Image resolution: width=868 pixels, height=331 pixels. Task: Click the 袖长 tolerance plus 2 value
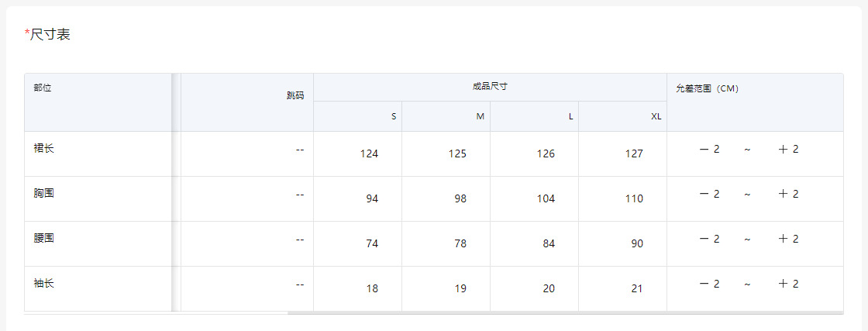[x=788, y=284]
